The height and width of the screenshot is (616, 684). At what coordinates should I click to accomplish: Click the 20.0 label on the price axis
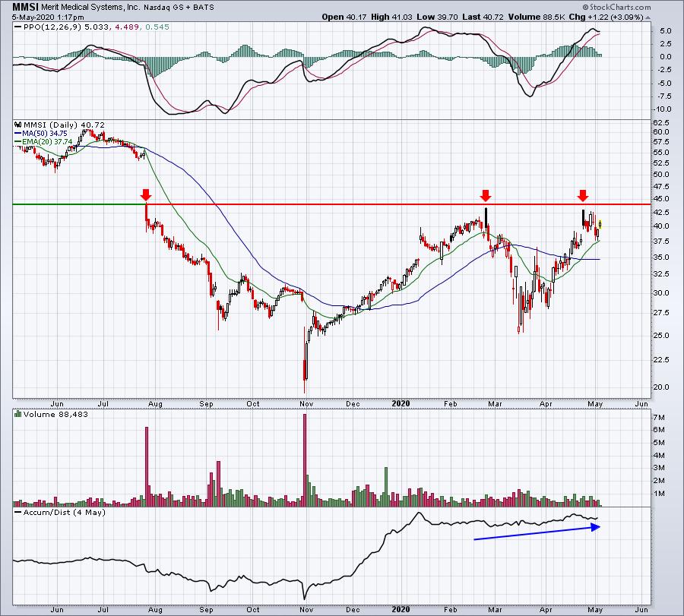pos(662,387)
